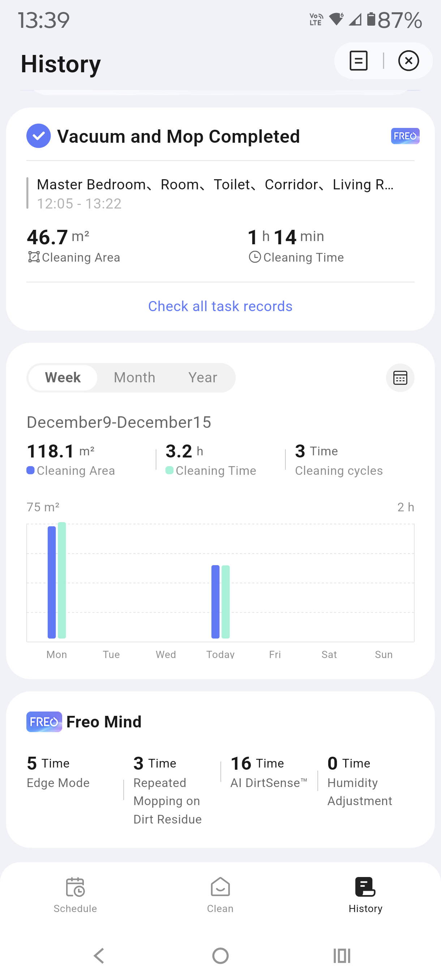Open the task records list icon
Viewport: 441px width, 980px height.
358,61
